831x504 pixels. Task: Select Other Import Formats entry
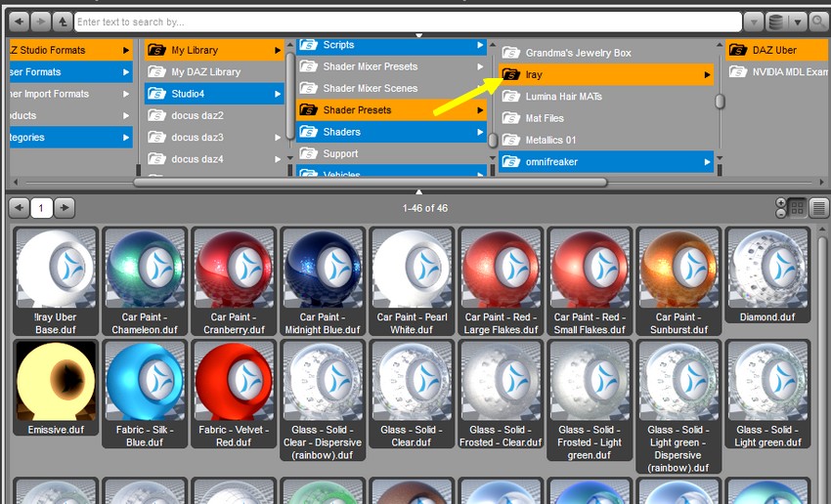71,93
